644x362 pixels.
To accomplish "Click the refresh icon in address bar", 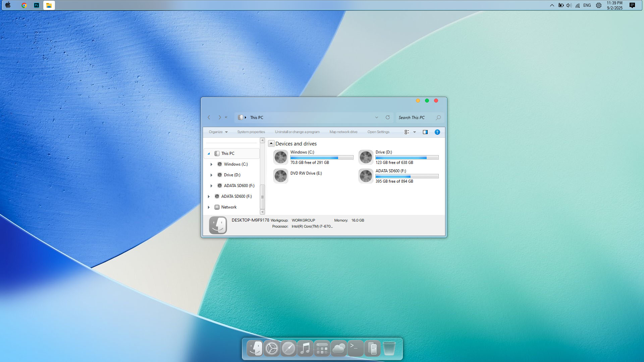I will [x=387, y=117].
